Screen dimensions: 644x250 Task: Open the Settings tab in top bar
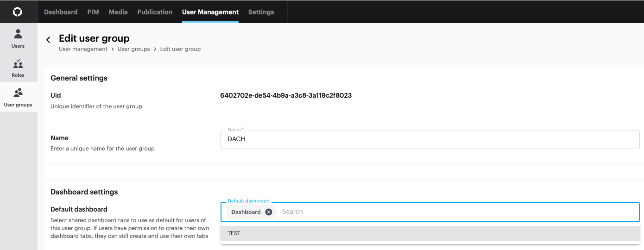pyautogui.click(x=261, y=12)
